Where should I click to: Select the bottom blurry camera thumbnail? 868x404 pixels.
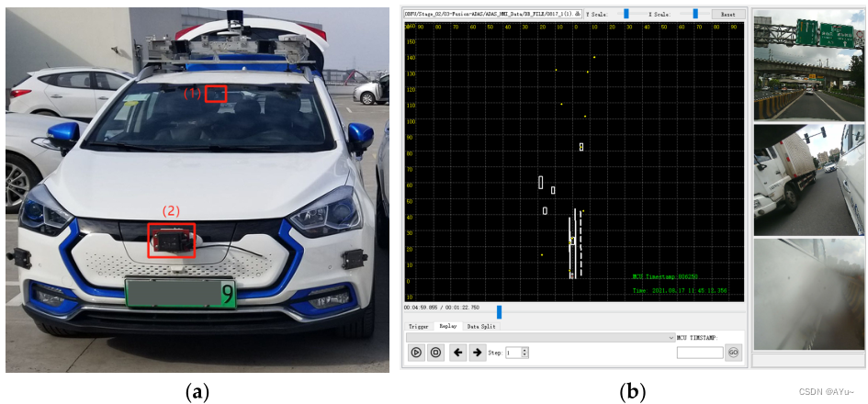point(809,295)
